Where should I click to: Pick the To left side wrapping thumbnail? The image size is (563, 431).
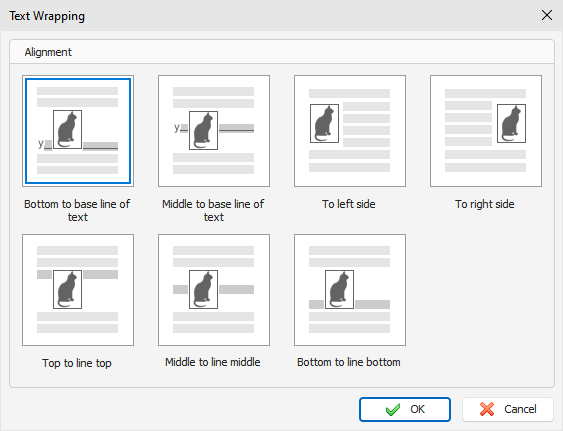coord(350,131)
